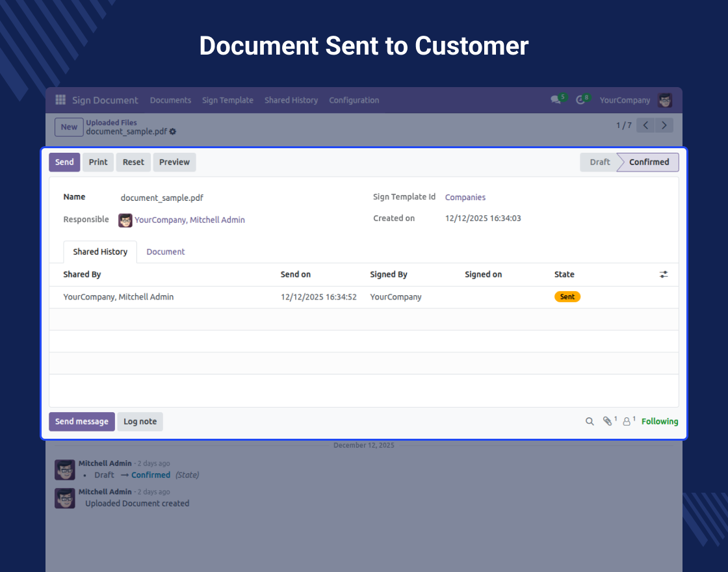This screenshot has height=572, width=728.
Task: Open column options adjust icon
Action: click(664, 274)
